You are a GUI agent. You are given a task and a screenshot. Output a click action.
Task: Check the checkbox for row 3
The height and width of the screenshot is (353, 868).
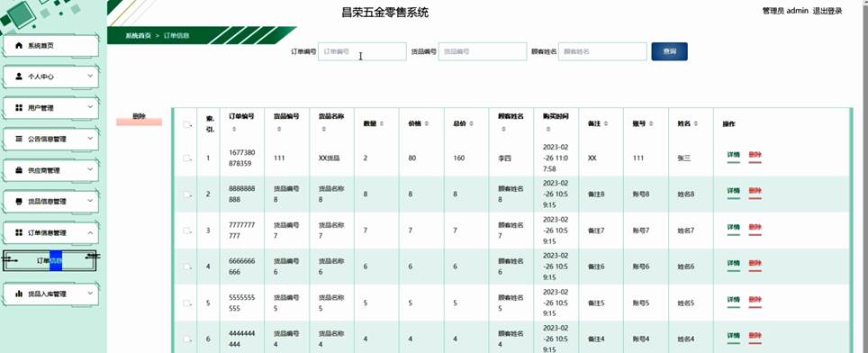click(x=186, y=231)
